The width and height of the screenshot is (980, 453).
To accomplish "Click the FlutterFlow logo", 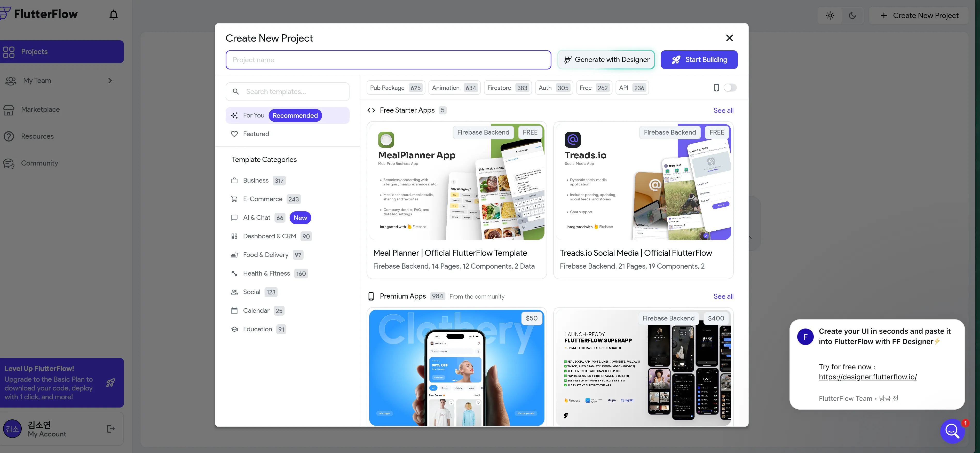I will [x=39, y=14].
